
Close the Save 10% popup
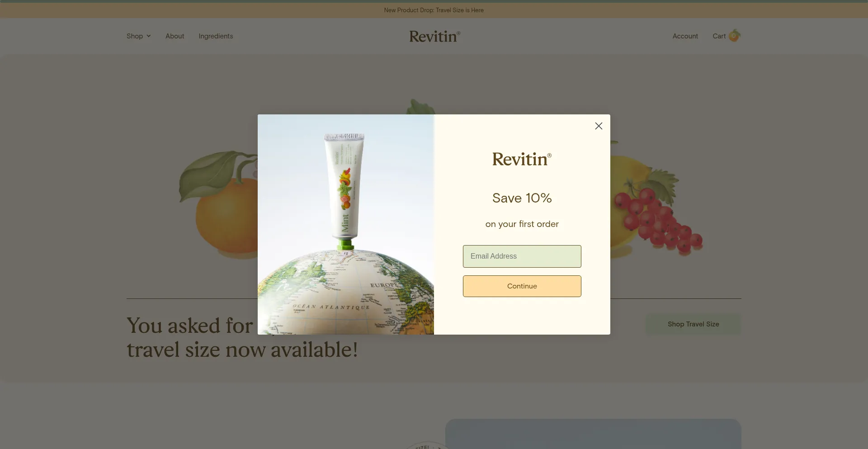599,126
